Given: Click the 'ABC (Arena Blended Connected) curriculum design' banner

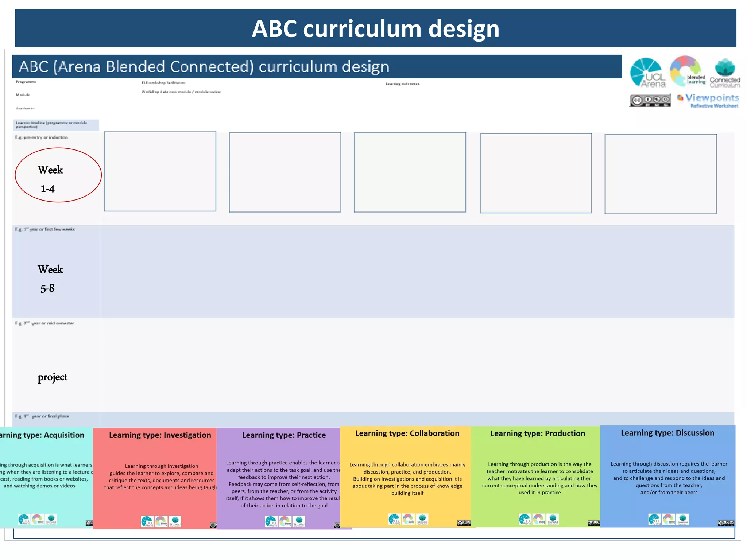Looking at the screenshot, I should point(317,66).
